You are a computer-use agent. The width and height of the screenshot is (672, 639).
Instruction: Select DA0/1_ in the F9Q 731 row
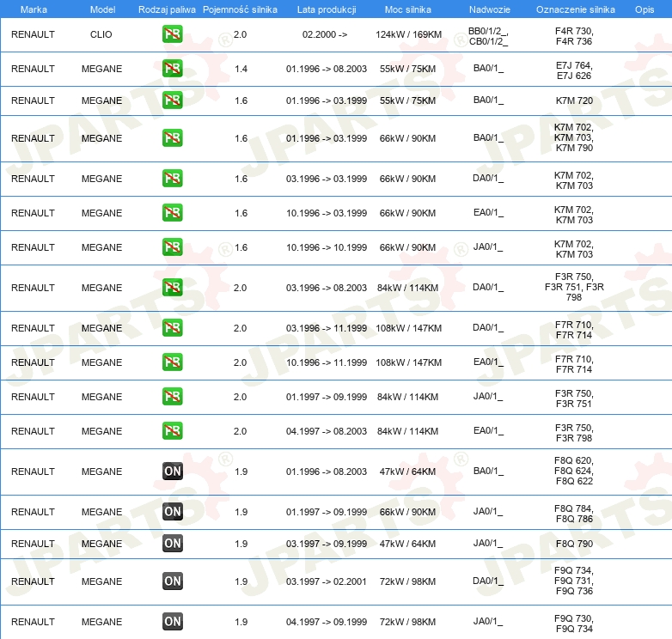pos(488,581)
